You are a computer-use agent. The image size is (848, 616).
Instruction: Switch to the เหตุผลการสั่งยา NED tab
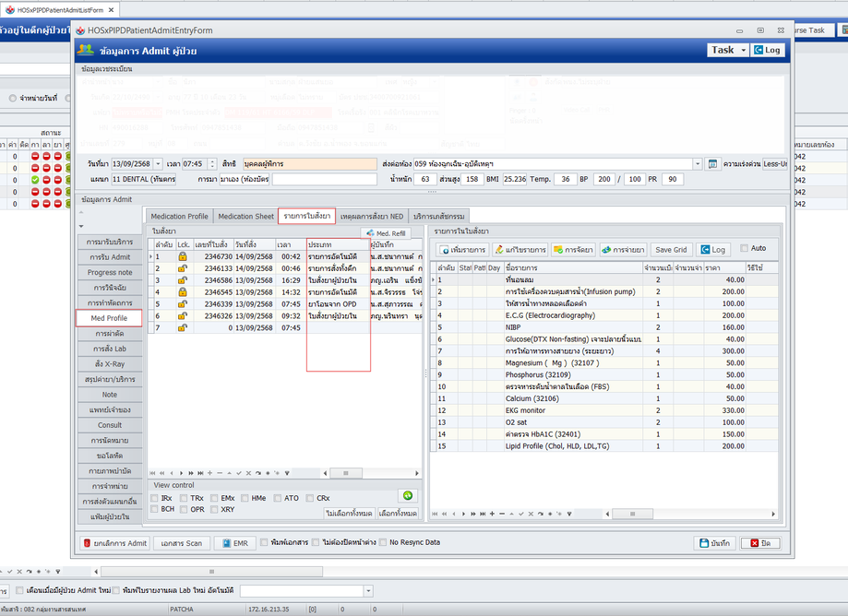tap(372, 216)
